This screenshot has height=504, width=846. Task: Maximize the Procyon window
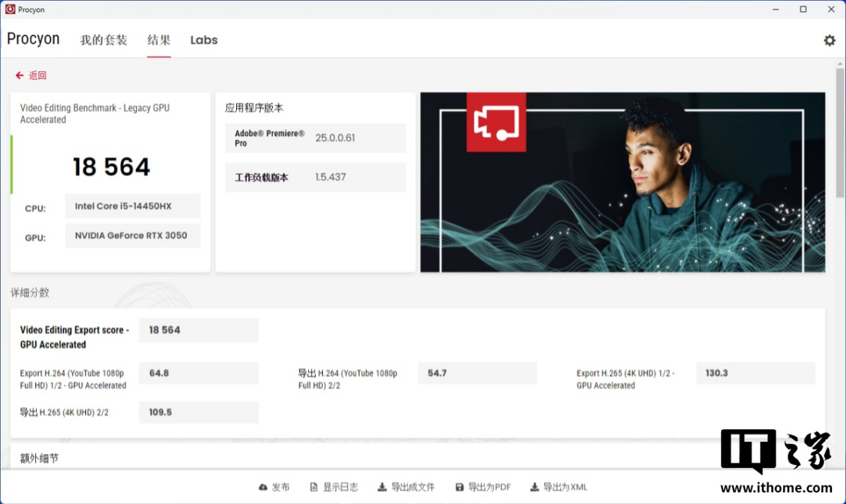[x=803, y=9]
